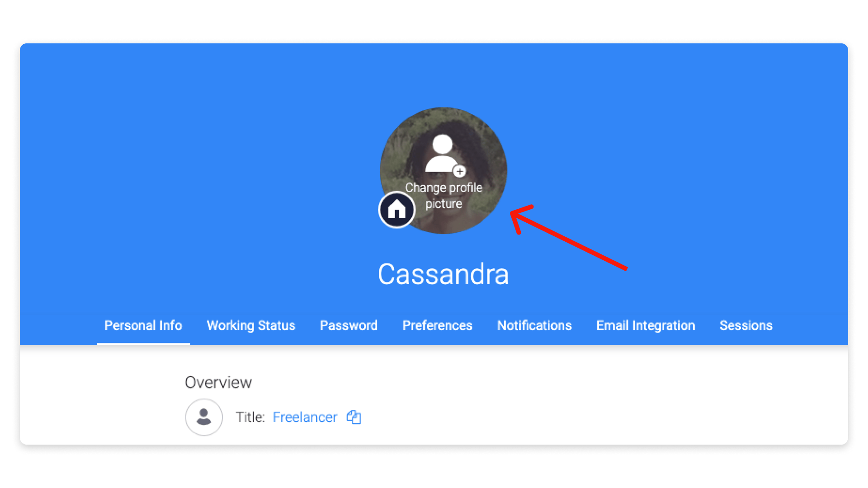Click the small plus badge on avatar icon
This screenshot has width=868, height=488.
click(x=459, y=172)
